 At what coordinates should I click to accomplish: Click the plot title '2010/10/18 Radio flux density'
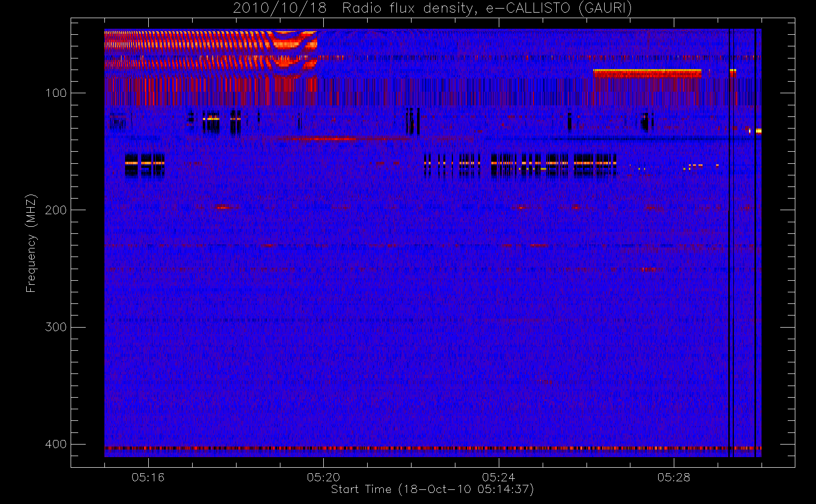[x=432, y=8]
